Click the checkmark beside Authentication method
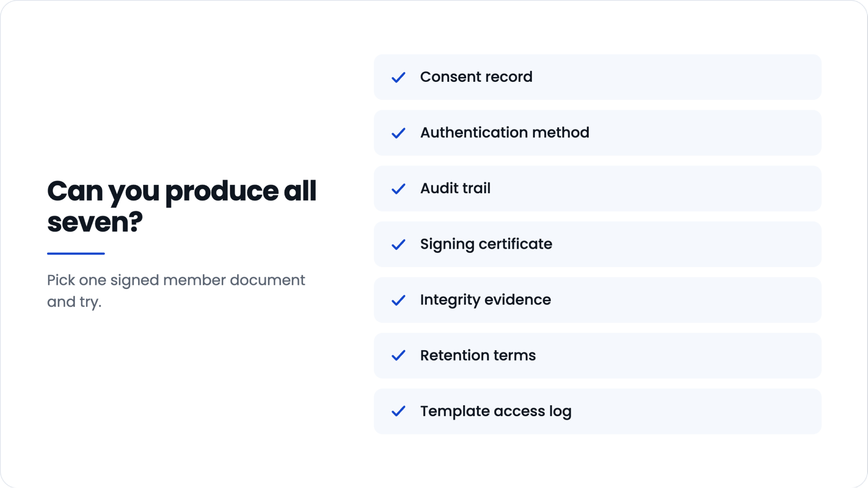Screen dimensions: 868x488 pos(398,133)
